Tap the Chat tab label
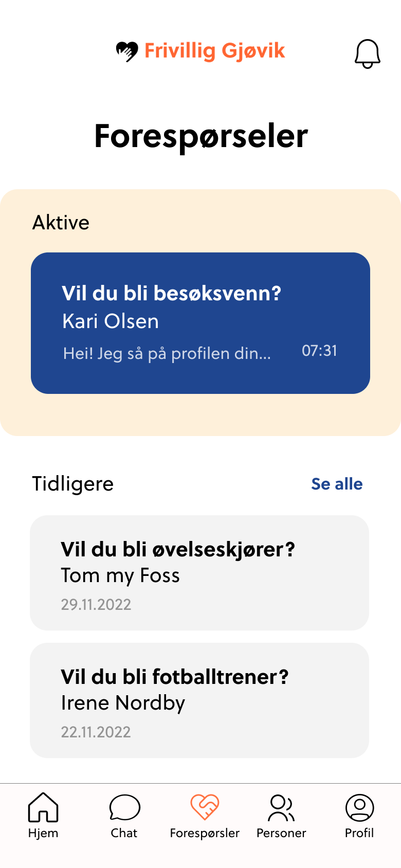 point(124,833)
